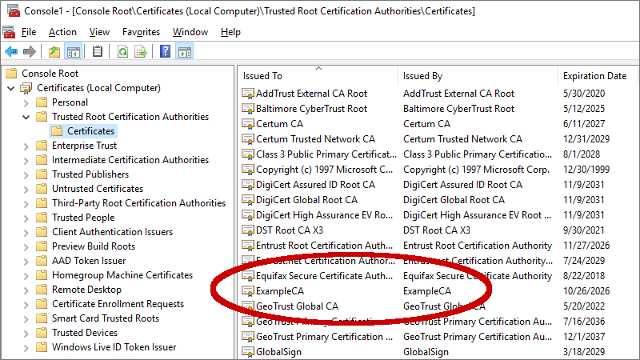This screenshot has width=640, height=360.
Task: Open the Favorites menu
Action: pyautogui.click(x=141, y=32)
